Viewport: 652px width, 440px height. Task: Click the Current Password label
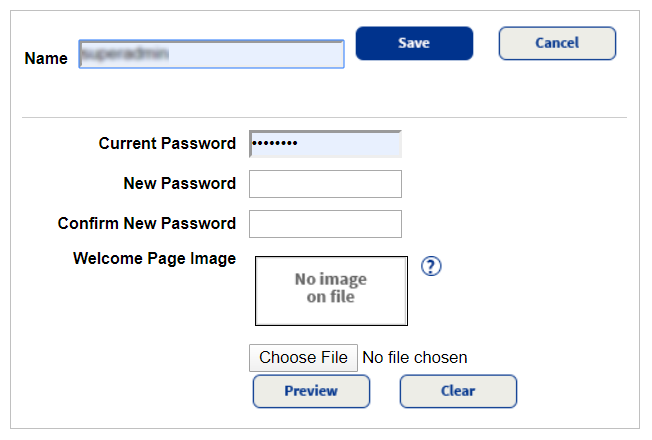(167, 144)
